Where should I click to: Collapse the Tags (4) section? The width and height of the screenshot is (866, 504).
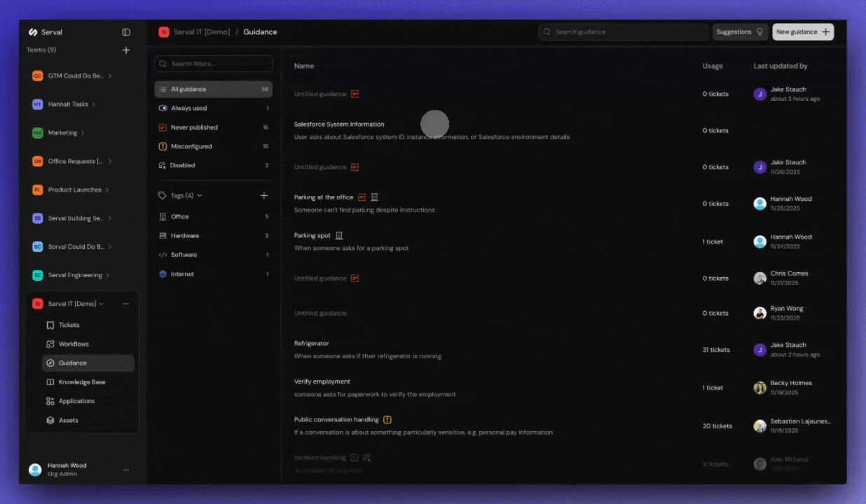(x=200, y=195)
